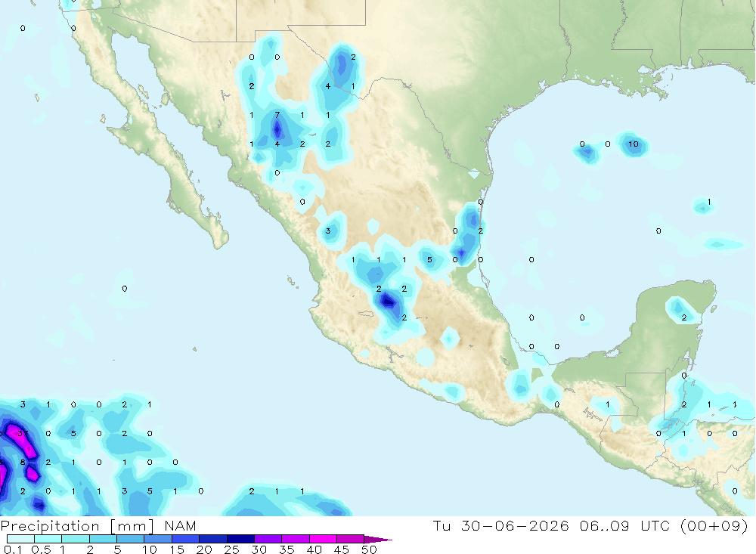
Task: Click the 'Precipitation [mm]' title text
Action: click(x=77, y=525)
